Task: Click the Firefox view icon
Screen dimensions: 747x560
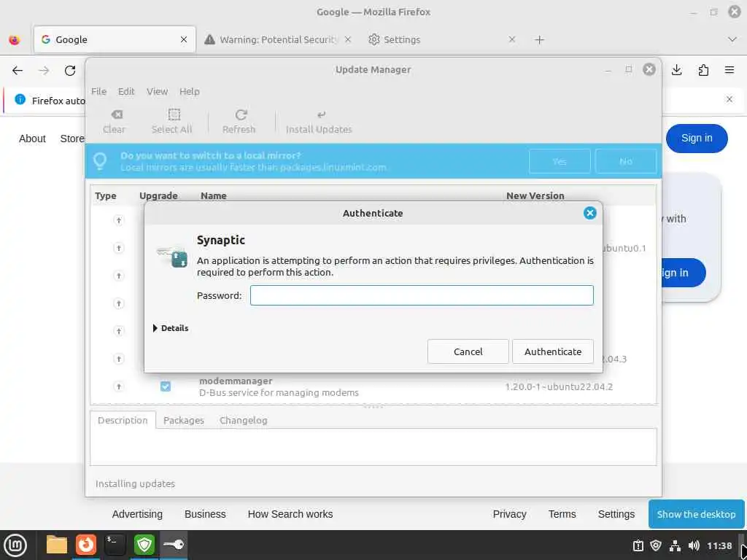Action: tap(15, 40)
